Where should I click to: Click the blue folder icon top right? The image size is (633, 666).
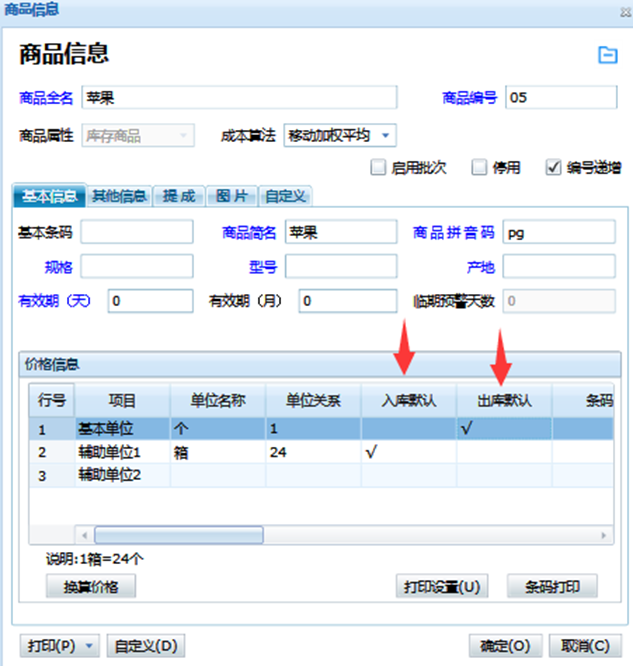608,55
